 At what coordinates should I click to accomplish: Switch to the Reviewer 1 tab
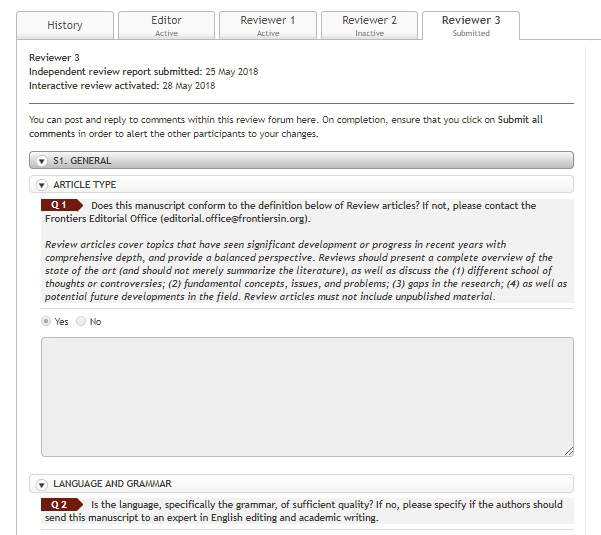pos(268,25)
